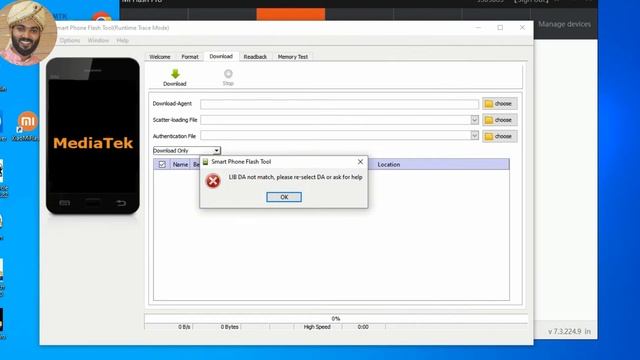Confirm the error dialog with OK
Image resolution: width=640 pixels, height=360 pixels.
click(284, 197)
